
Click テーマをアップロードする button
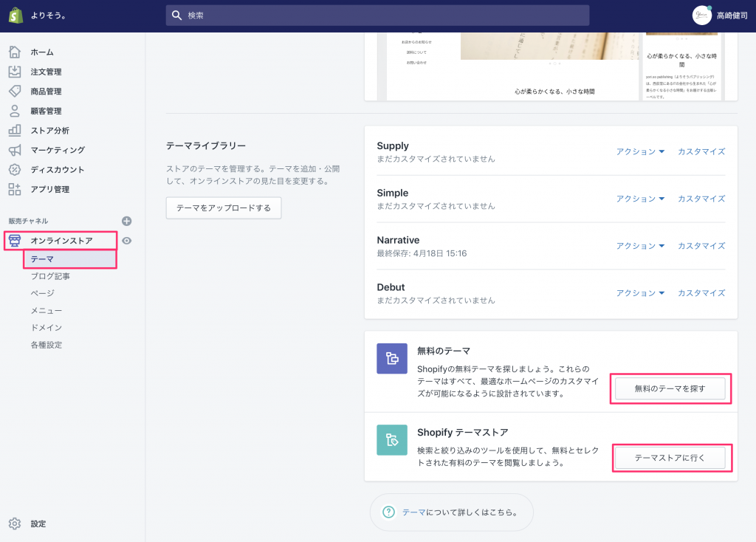(224, 207)
